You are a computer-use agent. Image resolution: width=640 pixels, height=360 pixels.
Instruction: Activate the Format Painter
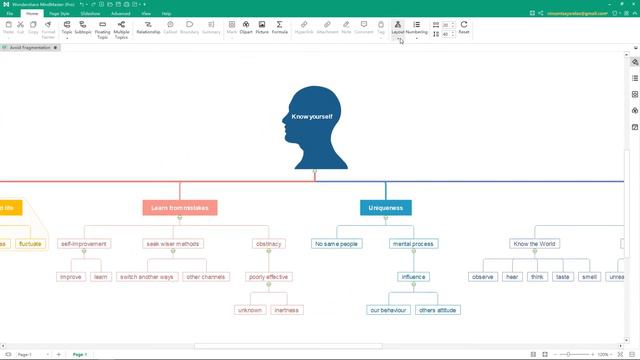(x=48, y=30)
